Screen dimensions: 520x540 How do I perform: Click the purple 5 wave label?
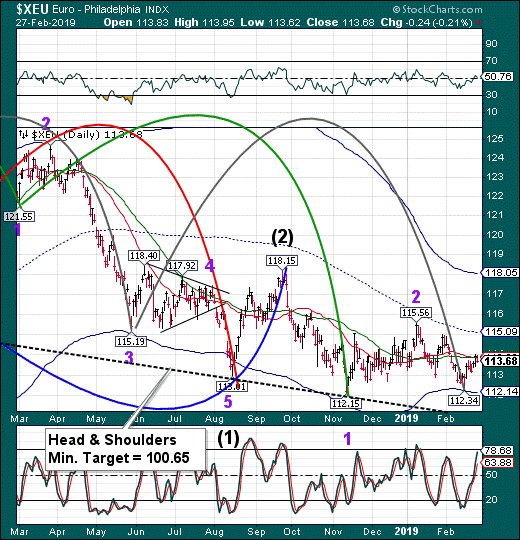click(x=228, y=402)
